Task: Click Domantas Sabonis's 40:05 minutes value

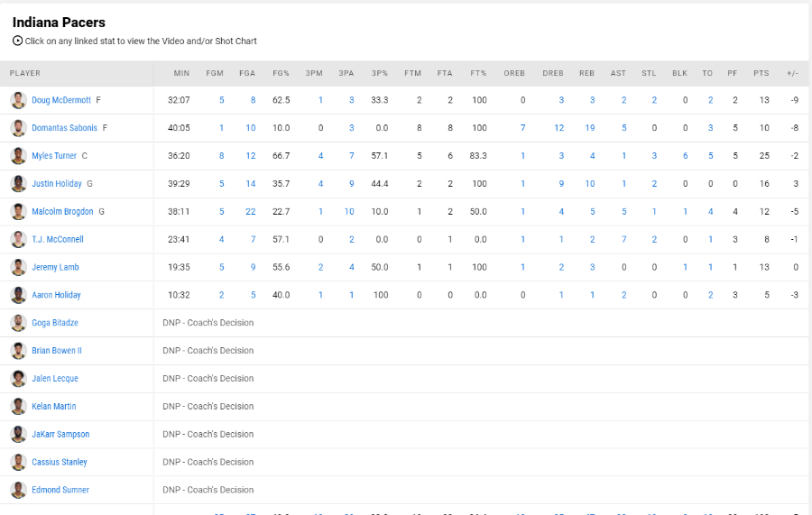Action: click(x=179, y=128)
